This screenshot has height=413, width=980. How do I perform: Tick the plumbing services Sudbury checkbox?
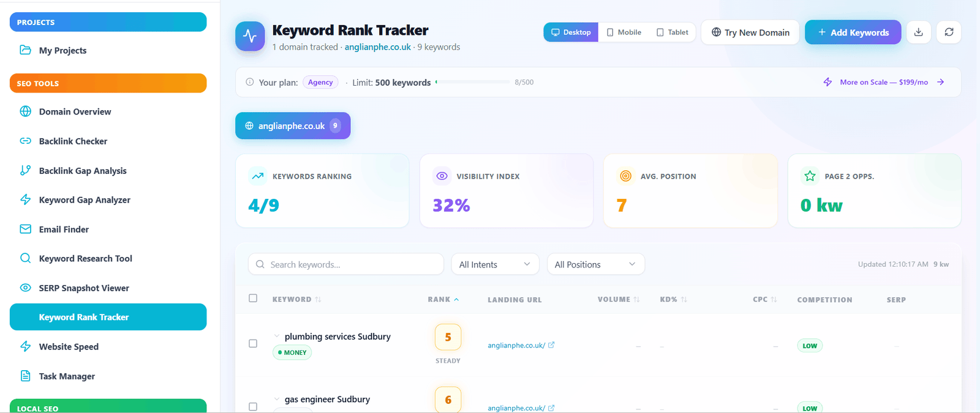point(253,343)
